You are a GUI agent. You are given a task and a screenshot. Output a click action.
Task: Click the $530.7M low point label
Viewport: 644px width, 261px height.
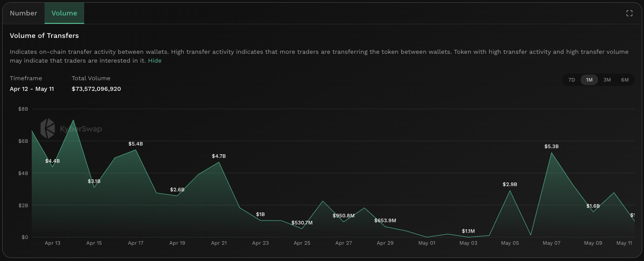click(302, 223)
